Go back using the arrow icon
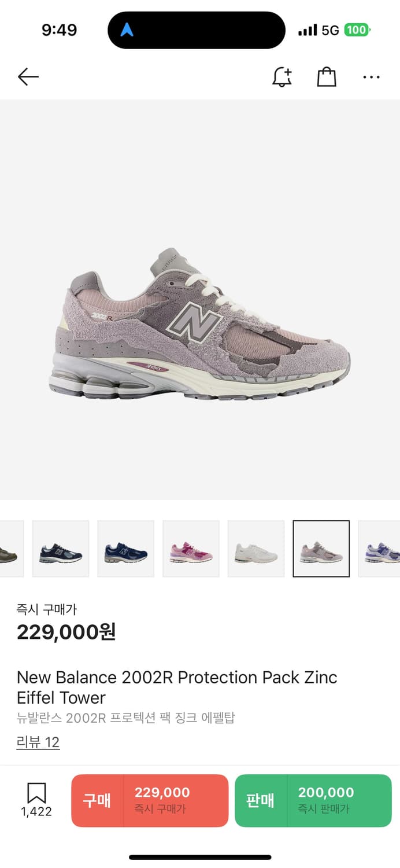The image size is (400, 868). click(x=28, y=77)
